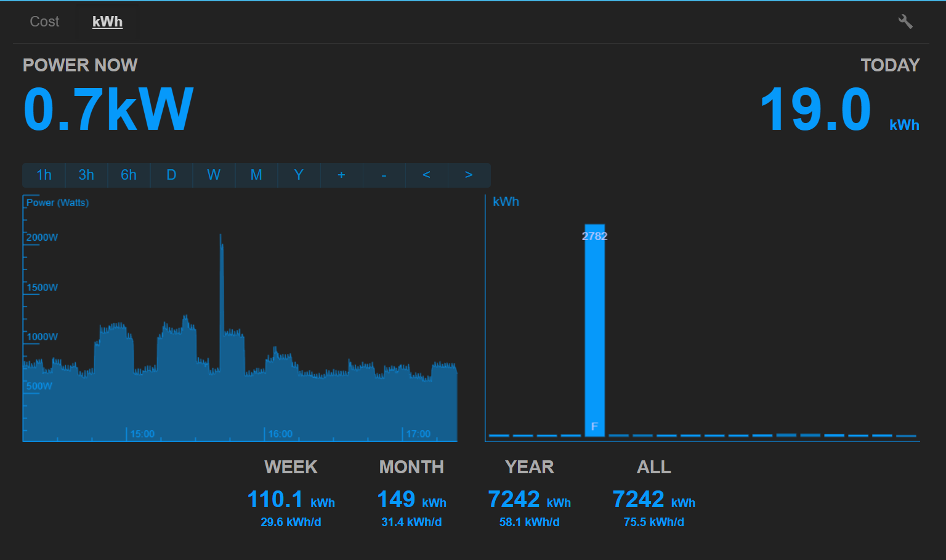Click the 16:00 marker on time axis
The width and height of the screenshot is (946, 560).
(280, 434)
